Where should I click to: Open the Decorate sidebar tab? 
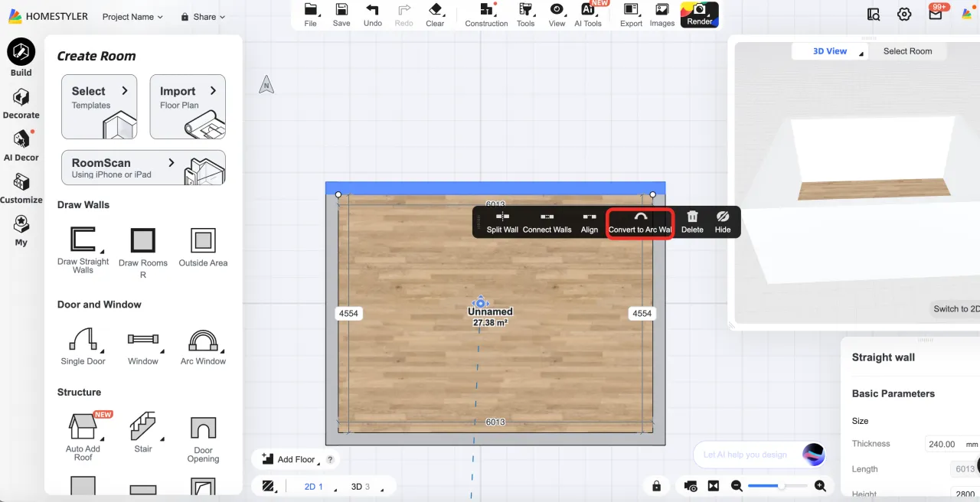[21, 103]
